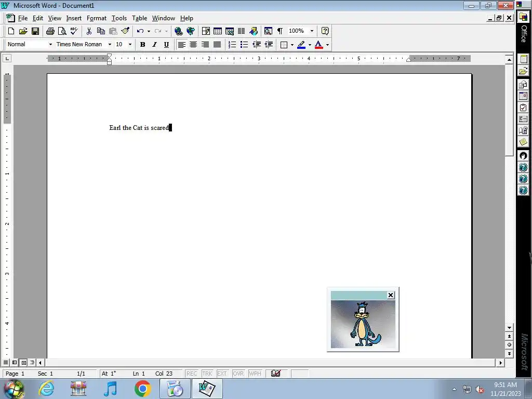This screenshot has width=532, height=399.
Task: Open the 100% zoom dropdown
Action: point(312,31)
